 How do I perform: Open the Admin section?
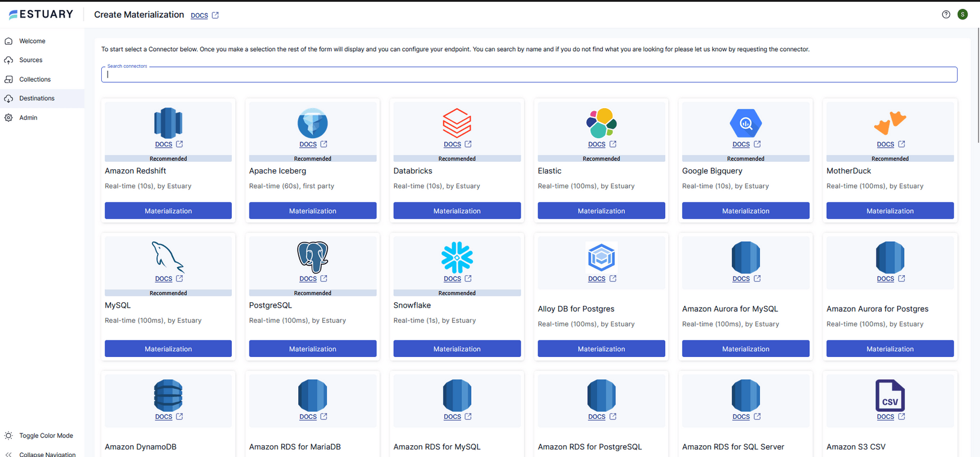coord(42,118)
